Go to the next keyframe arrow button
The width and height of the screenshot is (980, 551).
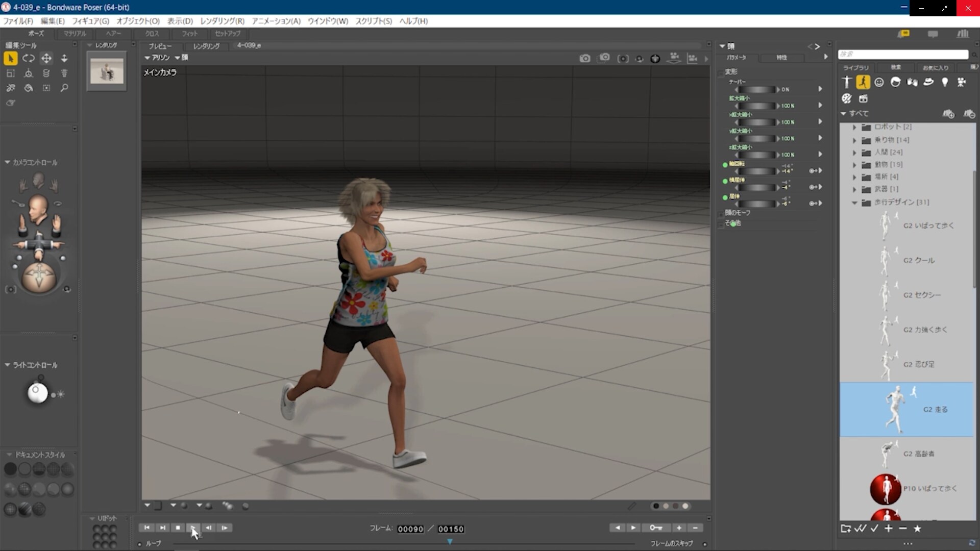point(633,528)
